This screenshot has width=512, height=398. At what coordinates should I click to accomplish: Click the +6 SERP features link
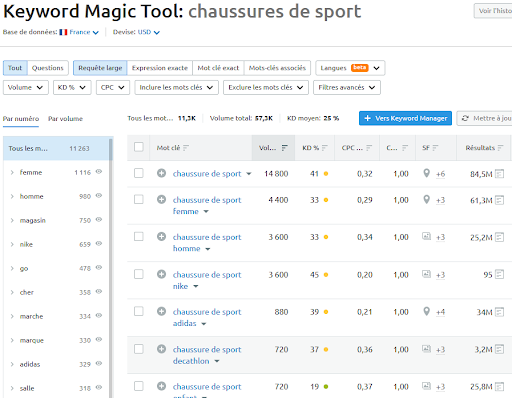click(x=440, y=174)
